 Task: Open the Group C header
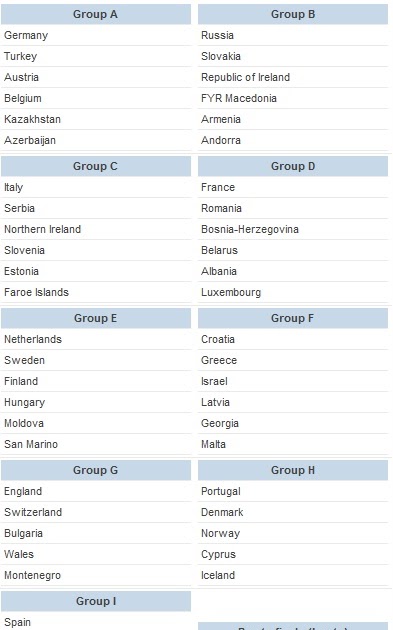[96, 166]
